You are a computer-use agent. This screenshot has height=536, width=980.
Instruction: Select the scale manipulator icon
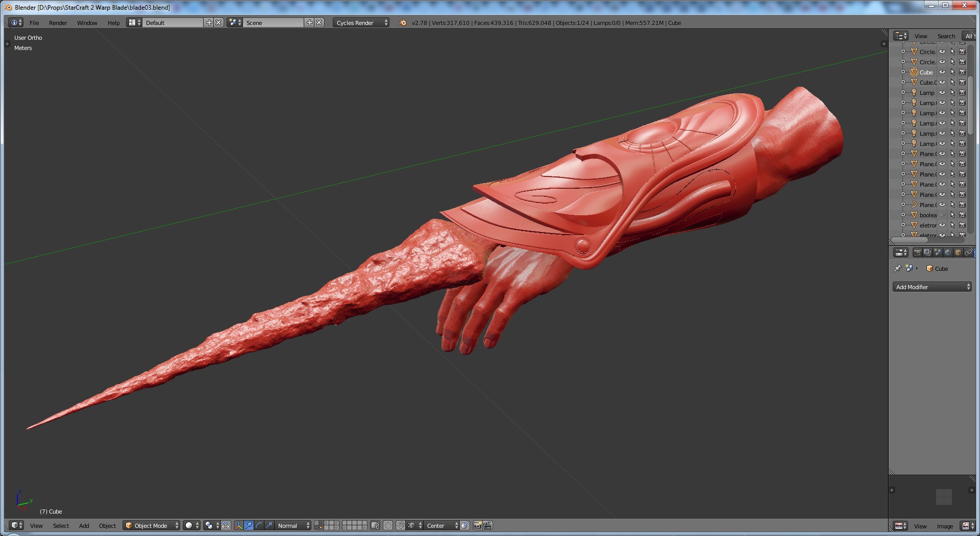click(x=269, y=525)
